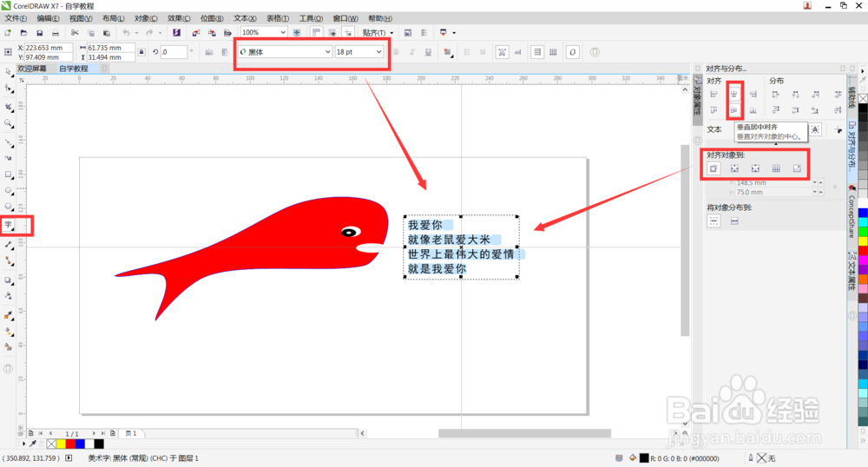Open application launcher dropdown arrow

(x=454, y=33)
